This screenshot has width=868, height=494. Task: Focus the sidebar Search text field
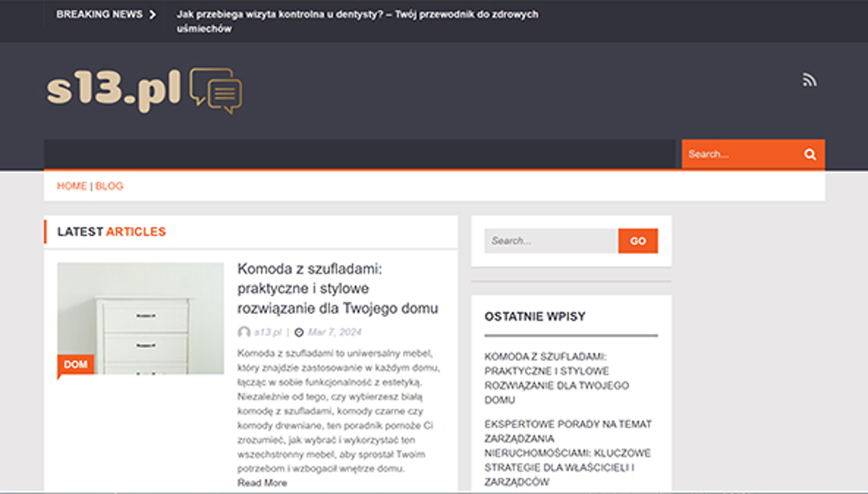pos(550,241)
